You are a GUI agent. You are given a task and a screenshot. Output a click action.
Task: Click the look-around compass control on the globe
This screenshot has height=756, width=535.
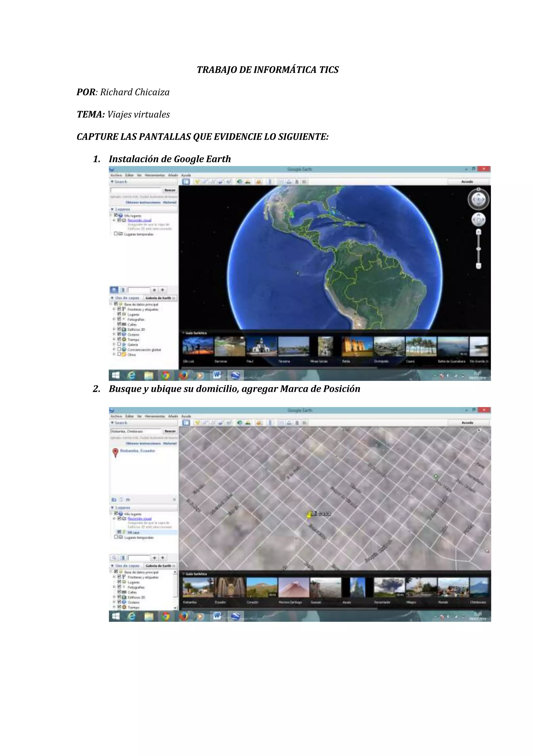(x=478, y=199)
